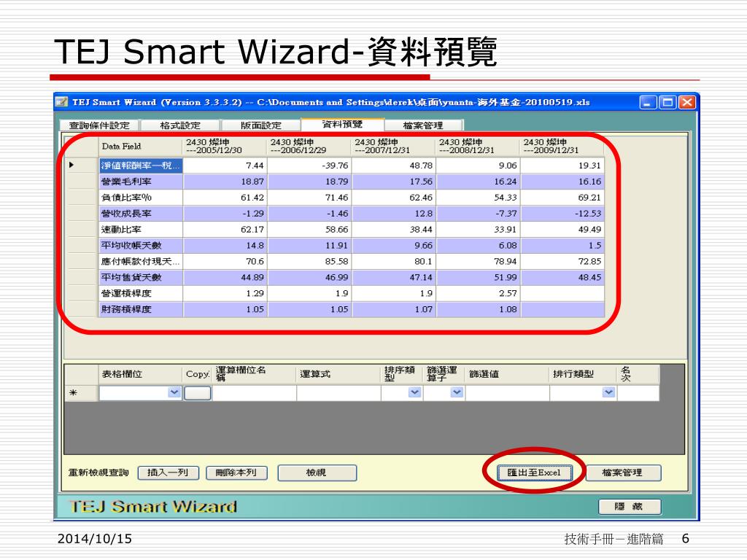Image resolution: width=747 pixels, height=560 pixels.
Task: Click the 運算式 input field
Action: [338, 394]
